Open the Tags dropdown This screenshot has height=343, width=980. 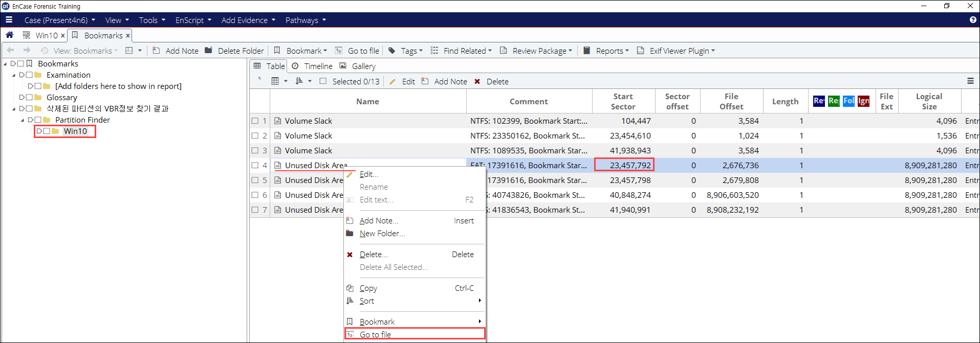405,51
